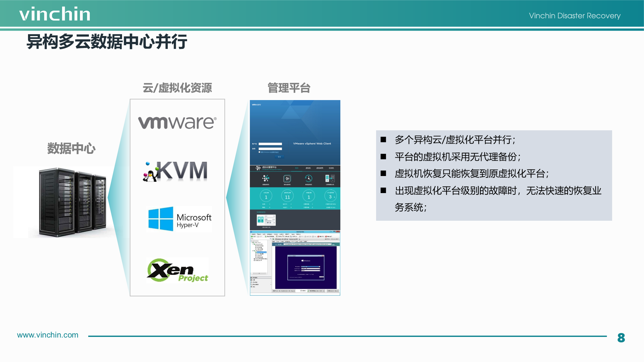Open the 虚拟网络 tab in the dashboard
The image size is (644, 362).
320,168
